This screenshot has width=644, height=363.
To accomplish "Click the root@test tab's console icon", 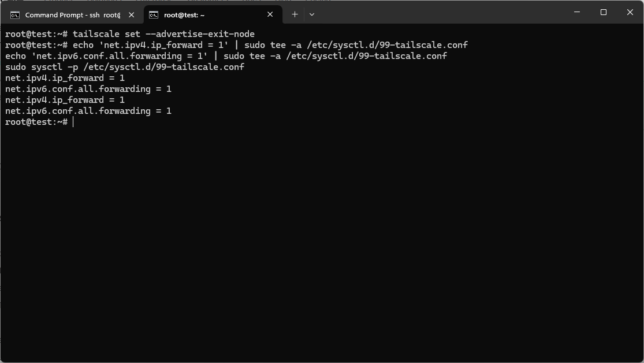I will click(154, 15).
